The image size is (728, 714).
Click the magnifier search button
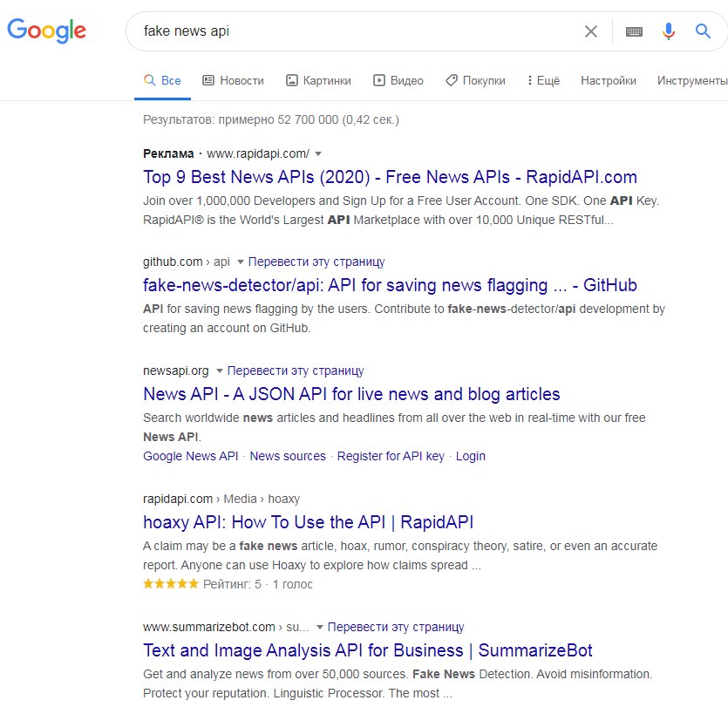[703, 31]
